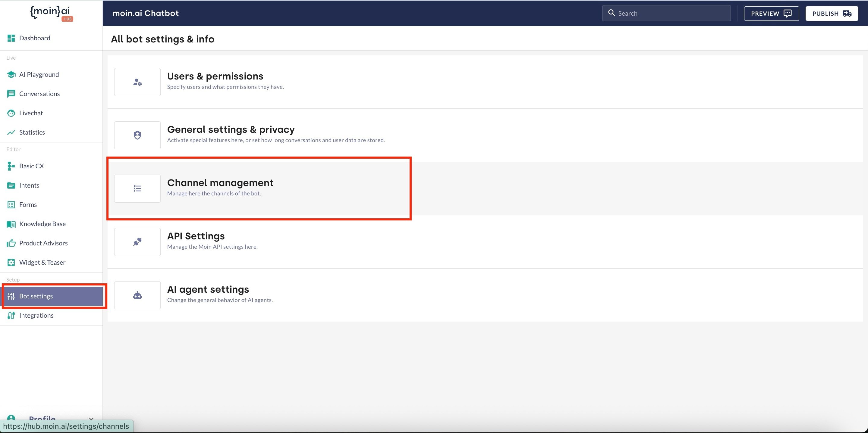The width and height of the screenshot is (868, 433).
Task: Click the Conversations chat bubble icon
Action: (11, 94)
